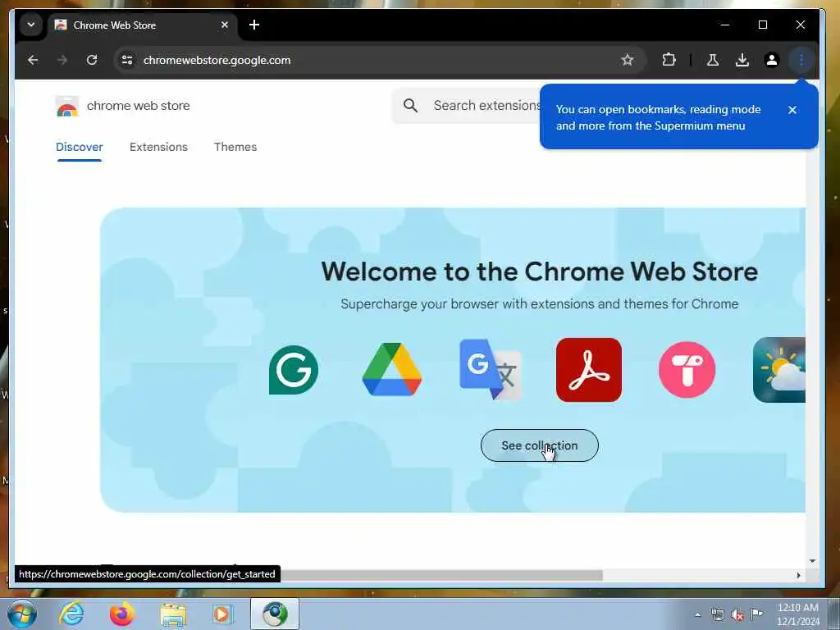This screenshot has width=840, height=630.
Task: Dismiss the Supermium menu tip bubble
Action: pyautogui.click(x=792, y=110)
